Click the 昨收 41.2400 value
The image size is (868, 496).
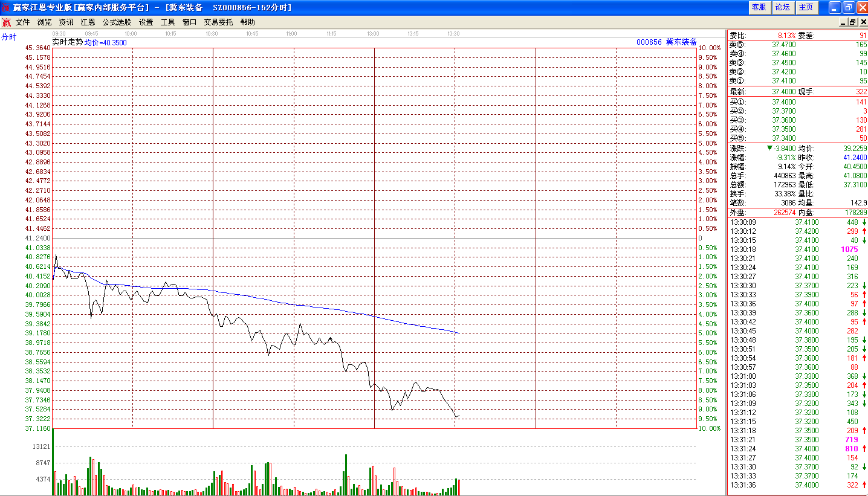pyautogui.click(x=855, y=158)
